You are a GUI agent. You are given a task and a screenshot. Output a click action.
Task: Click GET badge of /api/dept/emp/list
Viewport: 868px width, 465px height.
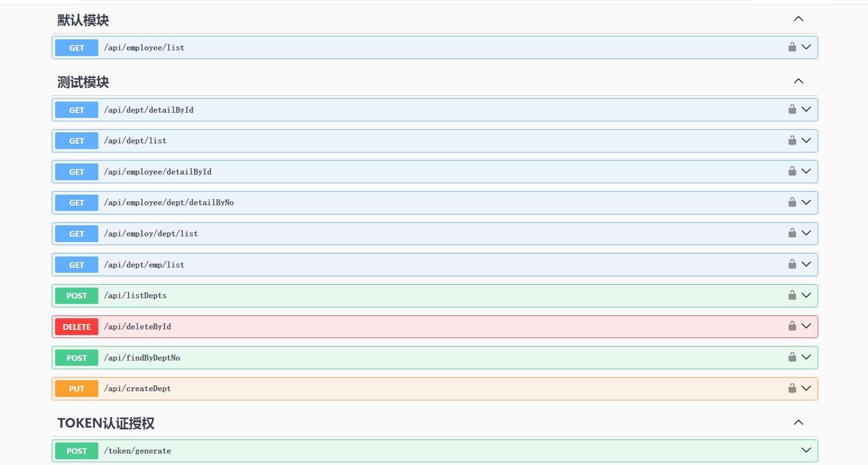(x=77, y=265)
